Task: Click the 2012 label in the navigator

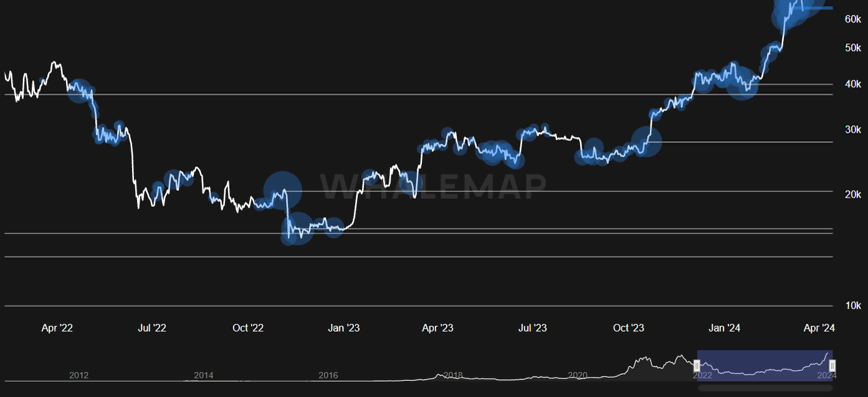Action: (x=79, y=375)
